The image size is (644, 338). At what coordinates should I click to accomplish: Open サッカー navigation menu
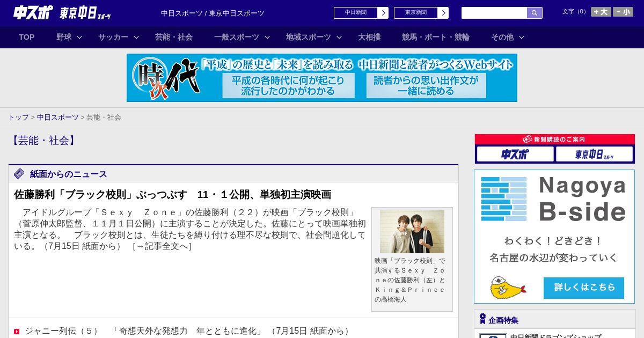(x=113, y=37)
